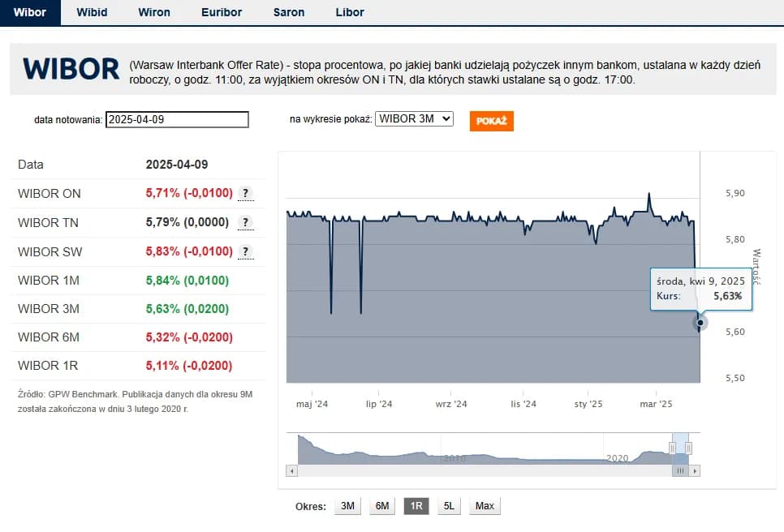Viewport: 784px width, 532px height.
Task: Show help info for WIBOR SW
Action: click(245, 251)
